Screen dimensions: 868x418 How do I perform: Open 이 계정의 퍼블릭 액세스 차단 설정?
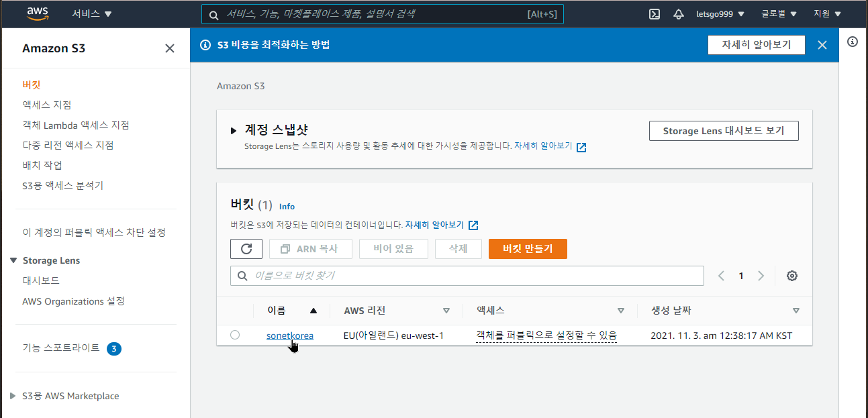click(94, 232)
